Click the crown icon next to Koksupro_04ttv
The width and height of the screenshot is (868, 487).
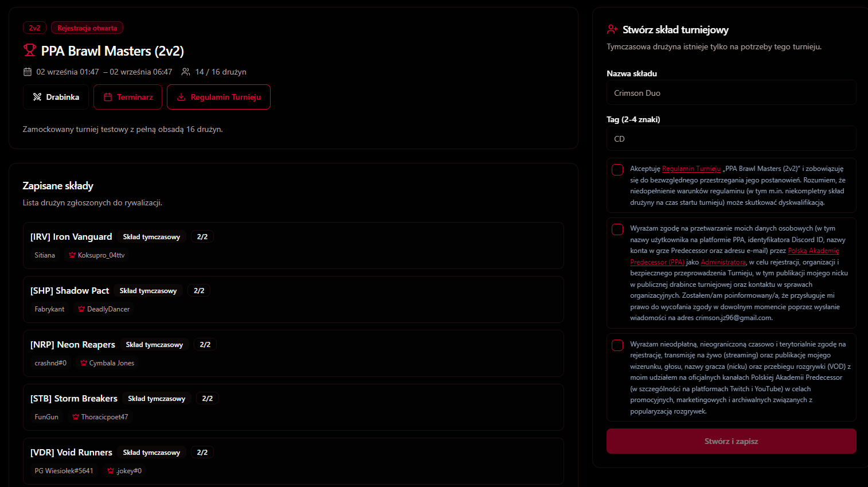pyautogui.click(x=72, y=255)
